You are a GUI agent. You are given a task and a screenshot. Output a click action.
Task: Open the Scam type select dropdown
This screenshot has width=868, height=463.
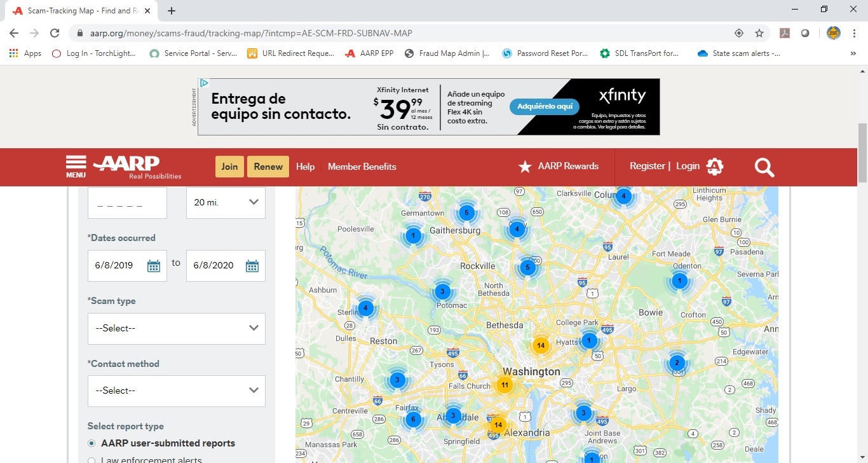click(x=177, y=329)
